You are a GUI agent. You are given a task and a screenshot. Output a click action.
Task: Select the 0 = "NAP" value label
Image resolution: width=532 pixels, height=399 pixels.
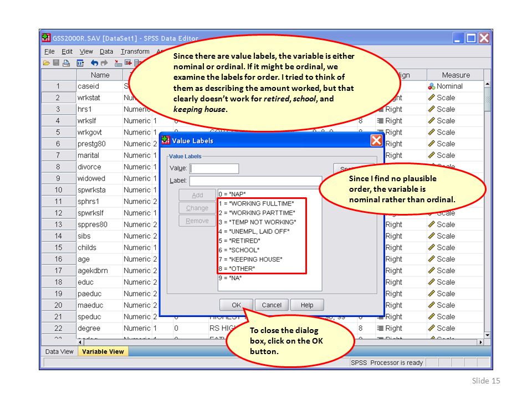tap(232, 194)
